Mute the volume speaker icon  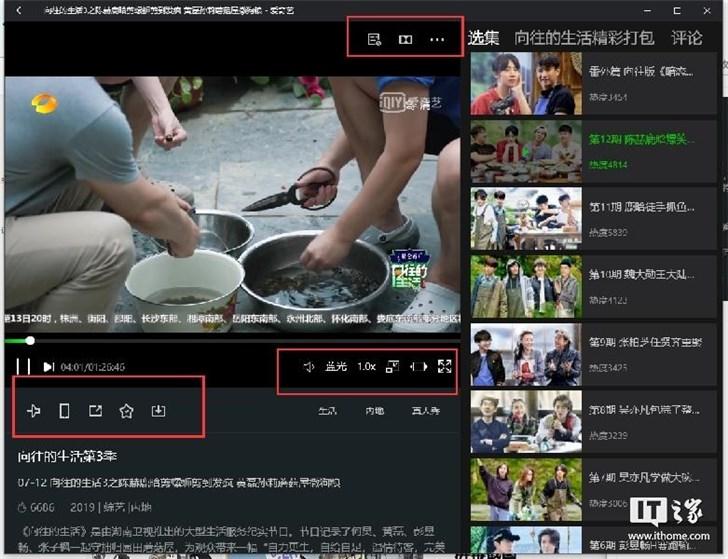point(309,367)
